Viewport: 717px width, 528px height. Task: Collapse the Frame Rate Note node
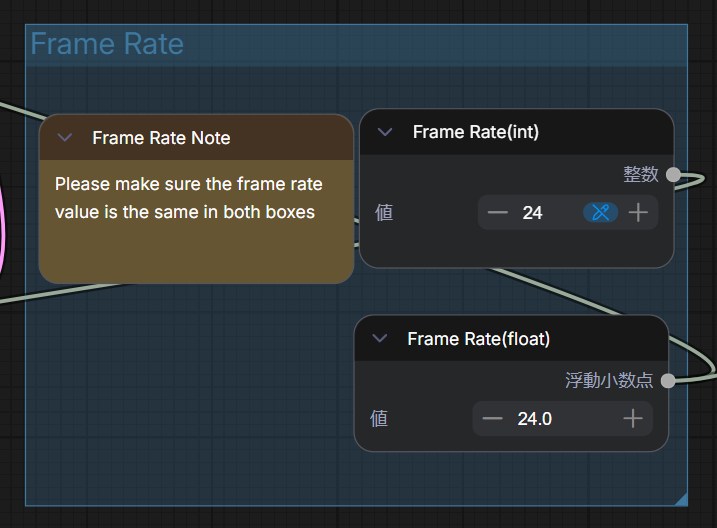[x=65, y=137]
